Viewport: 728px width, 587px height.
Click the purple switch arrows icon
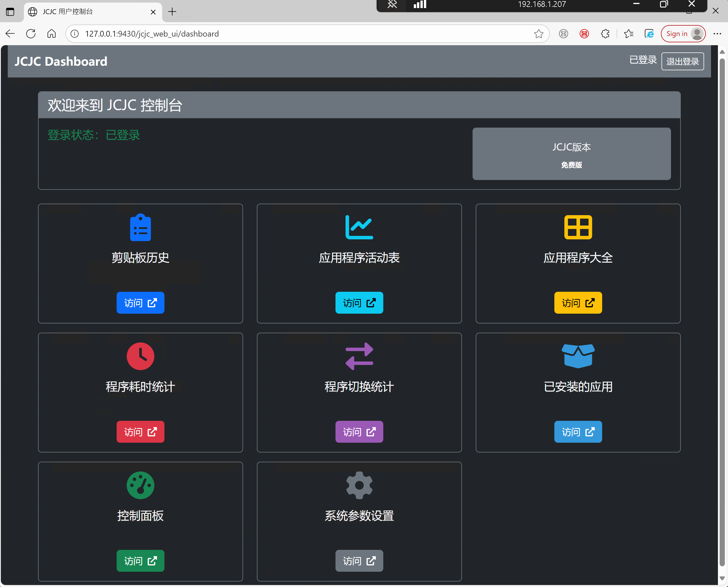[x=359, y=356]
